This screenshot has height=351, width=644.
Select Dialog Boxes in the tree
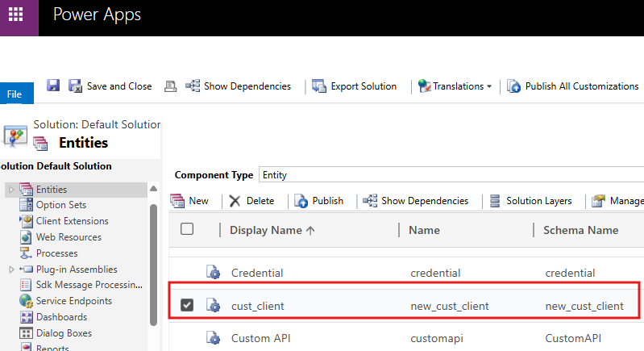click(x=64, y=333)
